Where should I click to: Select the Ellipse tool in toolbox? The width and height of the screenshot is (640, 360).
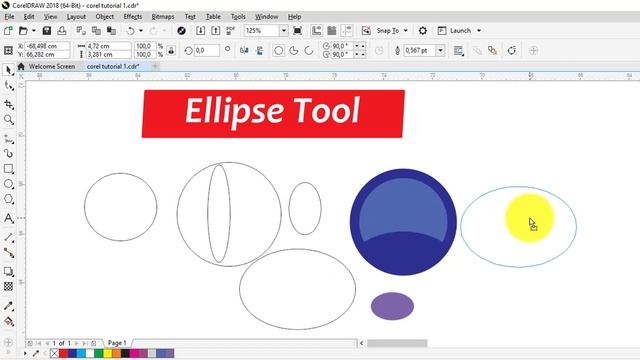8,184
